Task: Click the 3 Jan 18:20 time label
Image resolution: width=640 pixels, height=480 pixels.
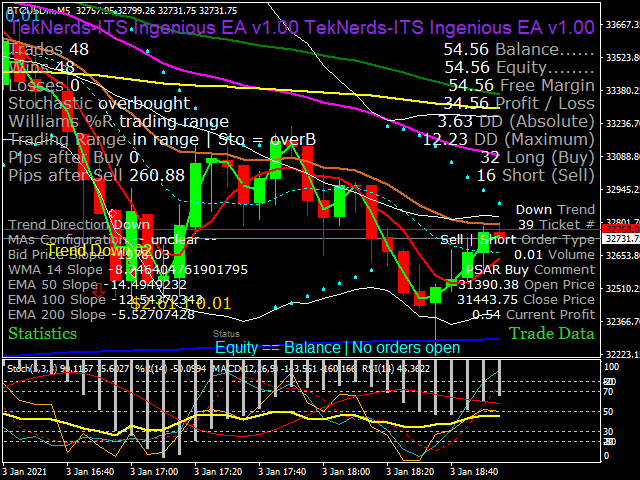Action: [x=410, y=472]
